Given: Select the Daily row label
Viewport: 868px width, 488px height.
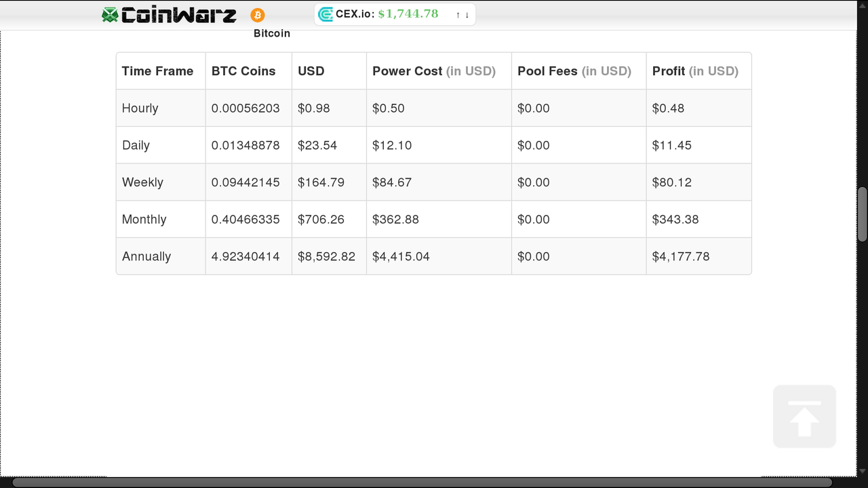Looking at the screenshot, I should coord(136,145).
